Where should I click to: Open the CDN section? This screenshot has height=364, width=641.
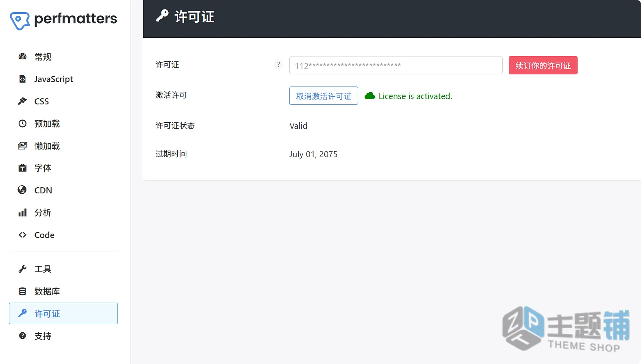point(63,190)
